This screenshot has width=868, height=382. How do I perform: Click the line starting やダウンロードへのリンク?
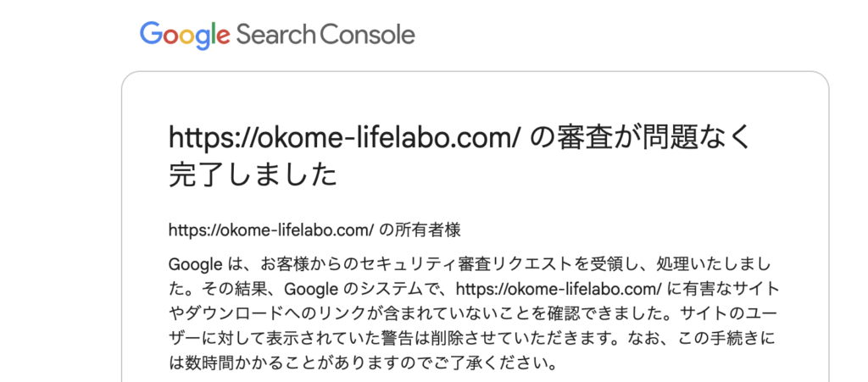pos(473,313)
